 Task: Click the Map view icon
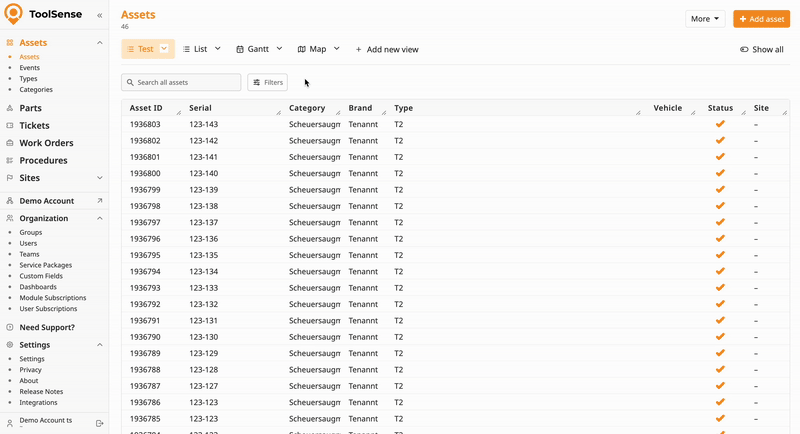point(302,49)
